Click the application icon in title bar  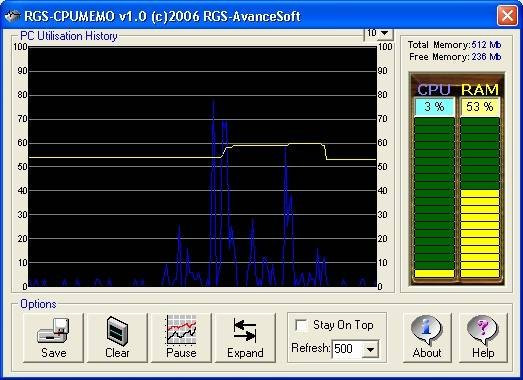12,16
